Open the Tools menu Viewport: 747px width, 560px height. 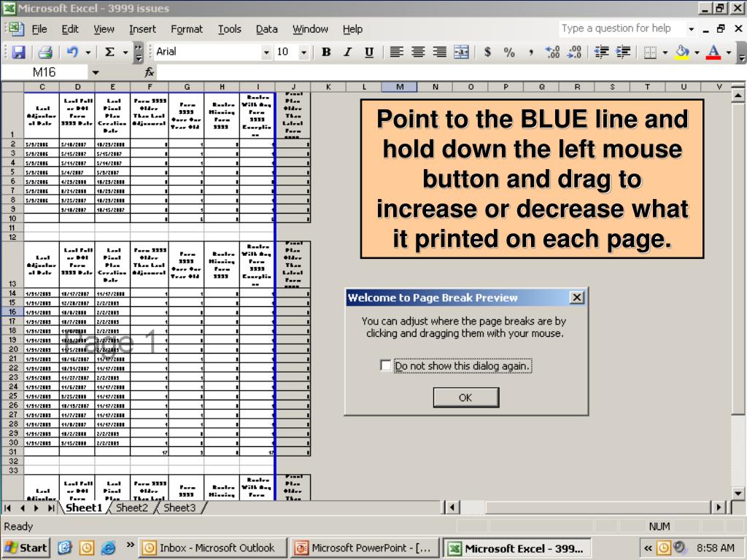[x=230, y=29]
